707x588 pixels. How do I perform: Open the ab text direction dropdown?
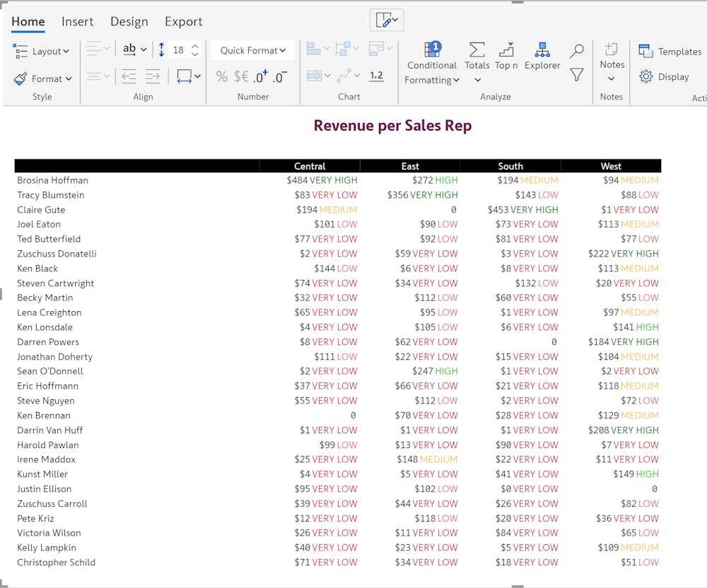134,49
